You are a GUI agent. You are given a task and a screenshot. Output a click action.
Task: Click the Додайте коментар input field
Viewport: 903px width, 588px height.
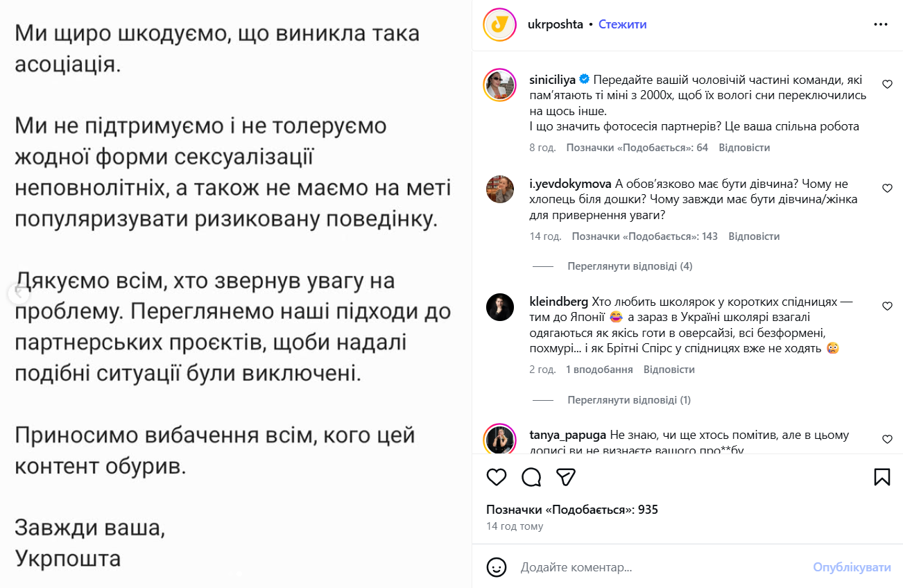[x=659, y=567]
